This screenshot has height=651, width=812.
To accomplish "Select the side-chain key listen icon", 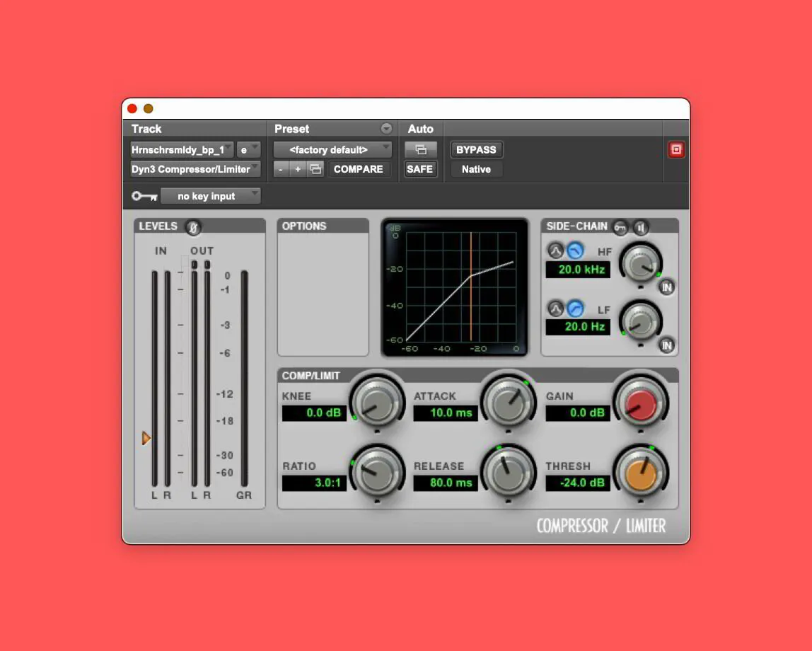I will 622,227.
